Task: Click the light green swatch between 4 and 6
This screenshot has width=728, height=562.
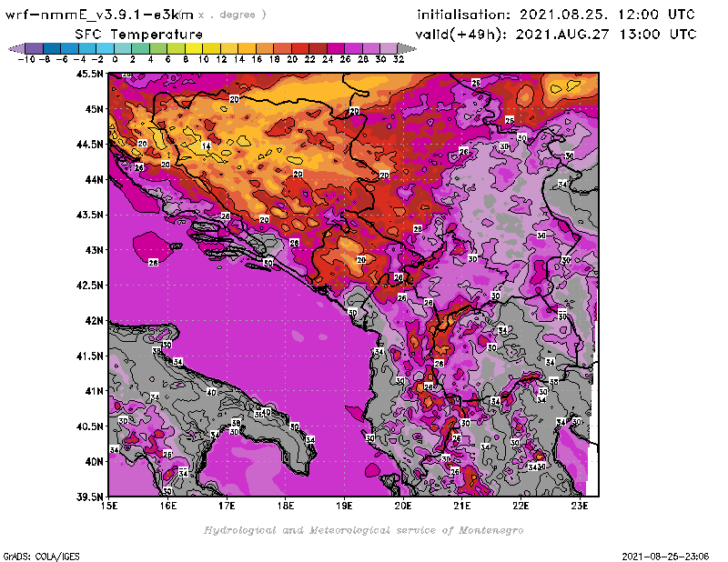Action: pyautogui.click(x=157, y=48)
